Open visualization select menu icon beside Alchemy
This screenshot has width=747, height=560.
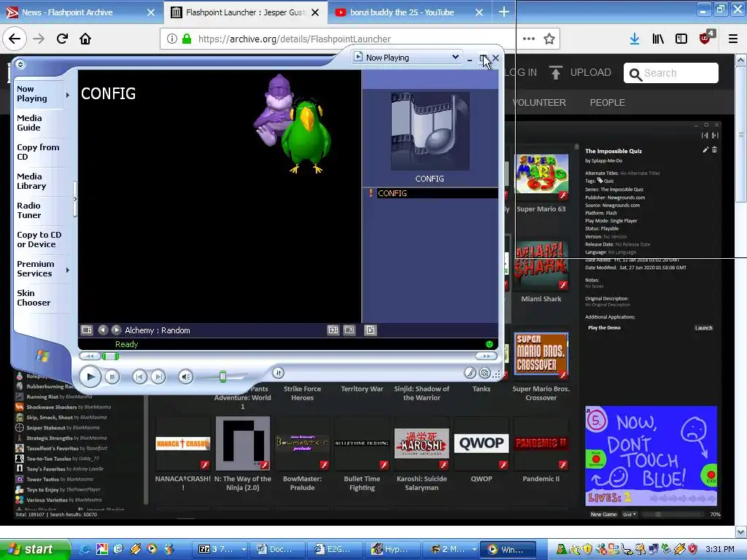[x=87, y=330]
